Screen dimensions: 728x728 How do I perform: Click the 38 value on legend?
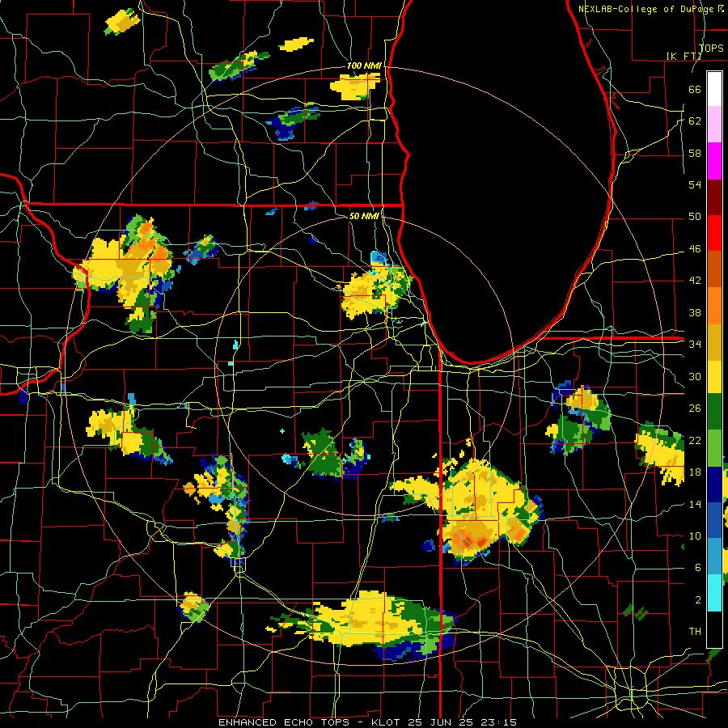click(695, 312)
